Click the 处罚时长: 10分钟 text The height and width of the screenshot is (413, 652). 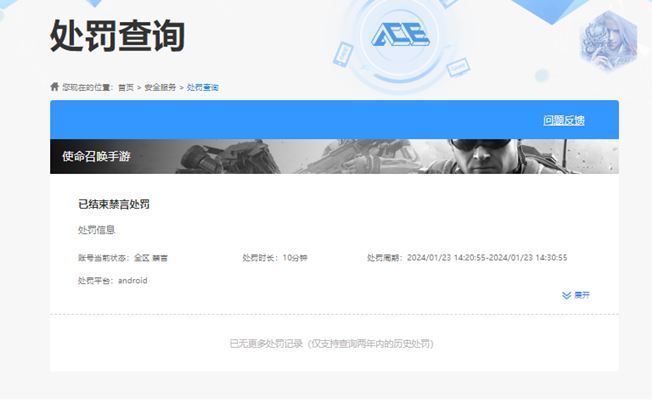[275, 258]
